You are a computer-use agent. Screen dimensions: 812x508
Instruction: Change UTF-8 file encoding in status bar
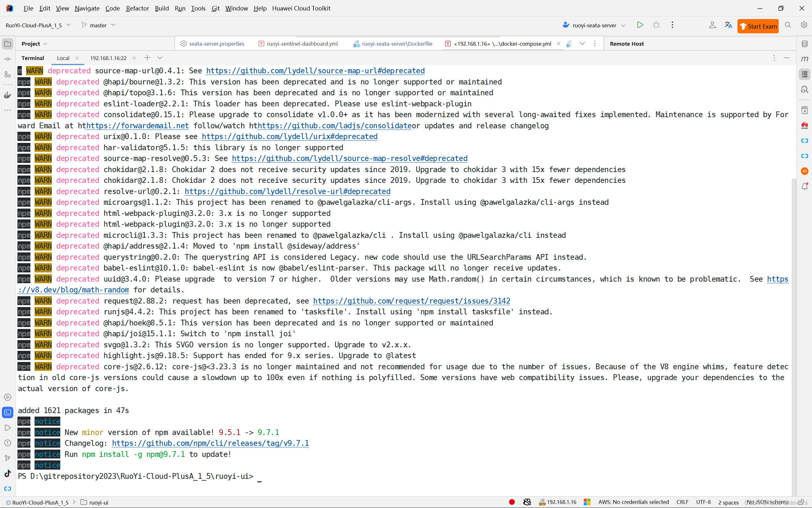(x=703, y=502)
